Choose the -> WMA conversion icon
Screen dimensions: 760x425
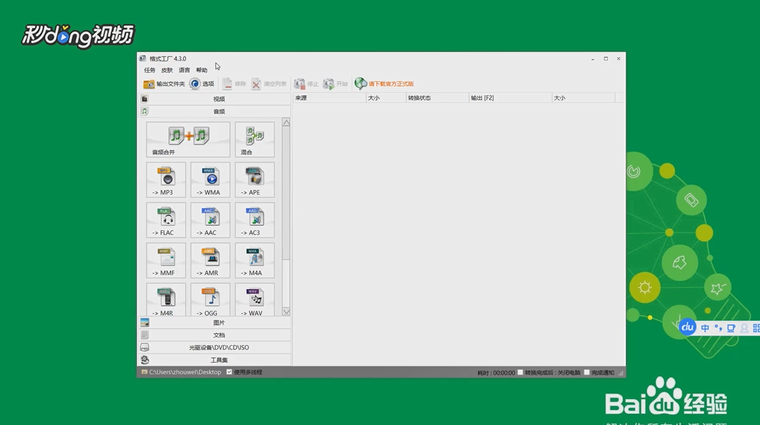(210, 180)
